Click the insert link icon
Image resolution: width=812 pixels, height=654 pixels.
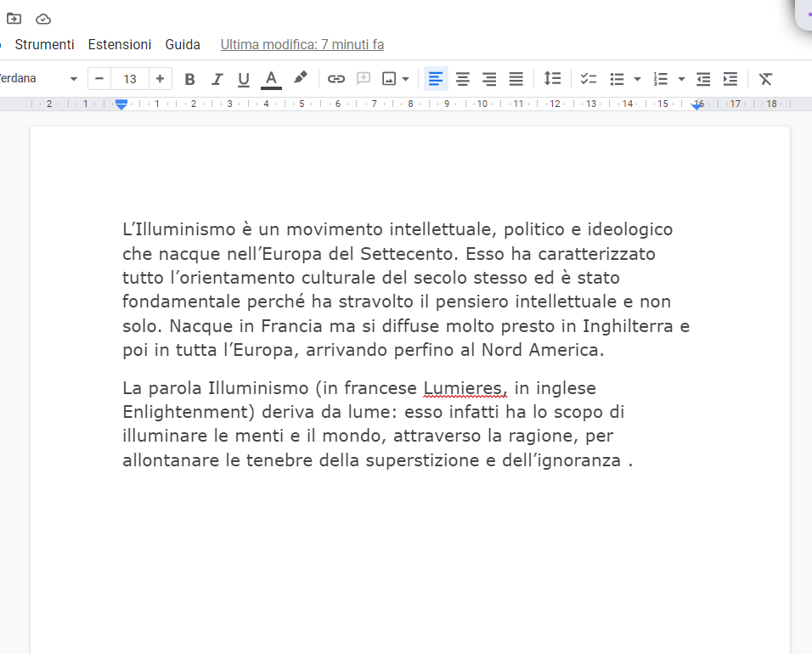pyautogui.click(x=336, y=79)
